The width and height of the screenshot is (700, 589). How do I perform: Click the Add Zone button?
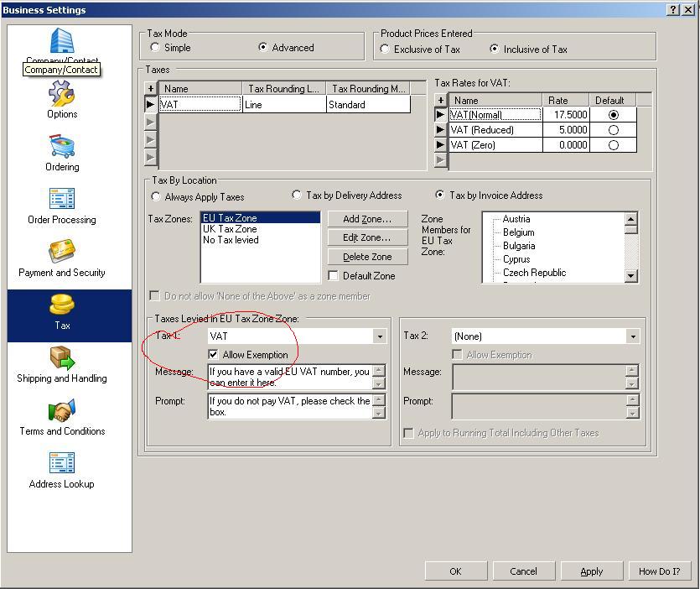pos(367,219)
